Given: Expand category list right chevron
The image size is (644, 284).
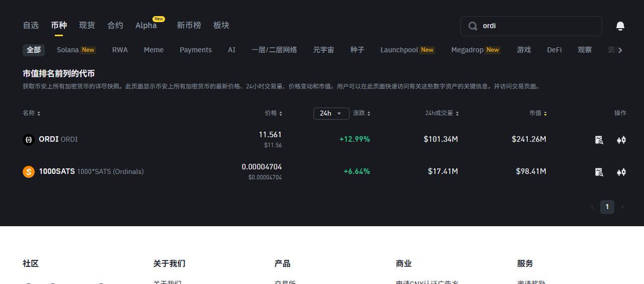Looking at the screenshot, I should pos(620,50).
